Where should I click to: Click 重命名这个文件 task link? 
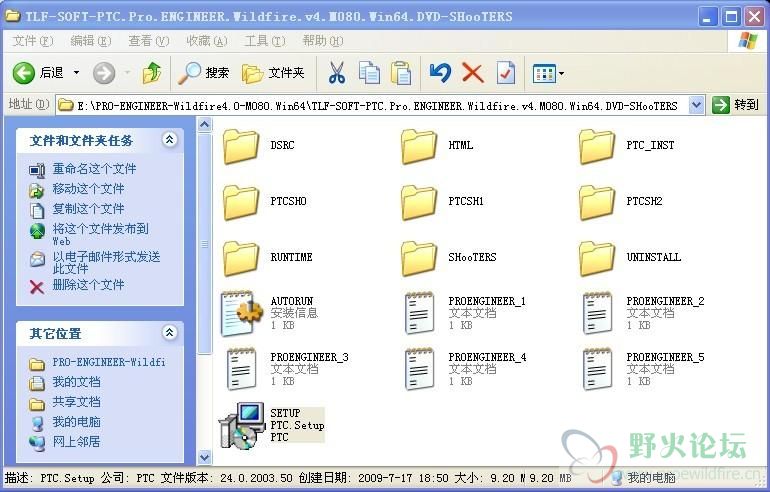pyautogui.click(x=94, y=169)
